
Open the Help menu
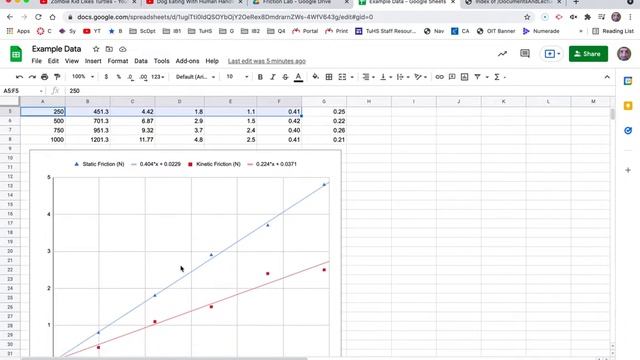coord(212,61)
